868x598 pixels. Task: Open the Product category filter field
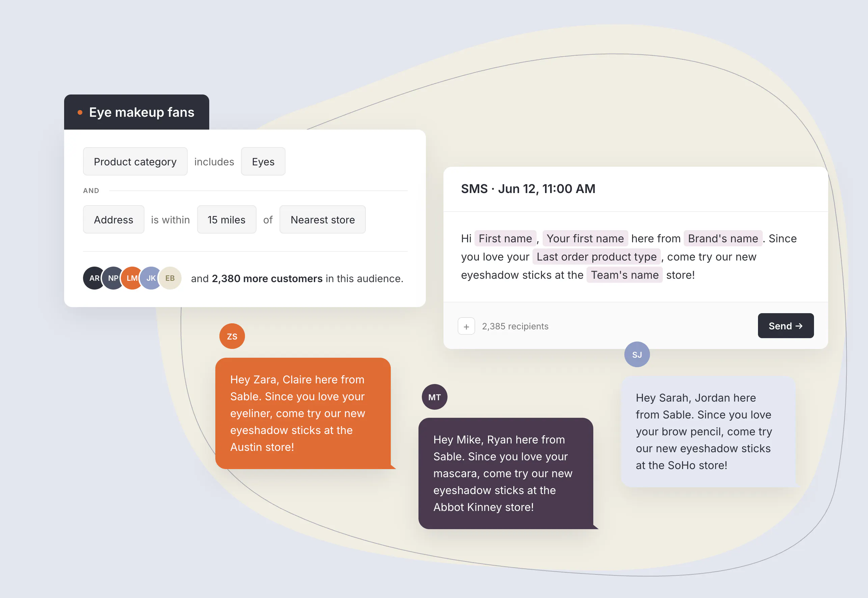click(135, 162)
